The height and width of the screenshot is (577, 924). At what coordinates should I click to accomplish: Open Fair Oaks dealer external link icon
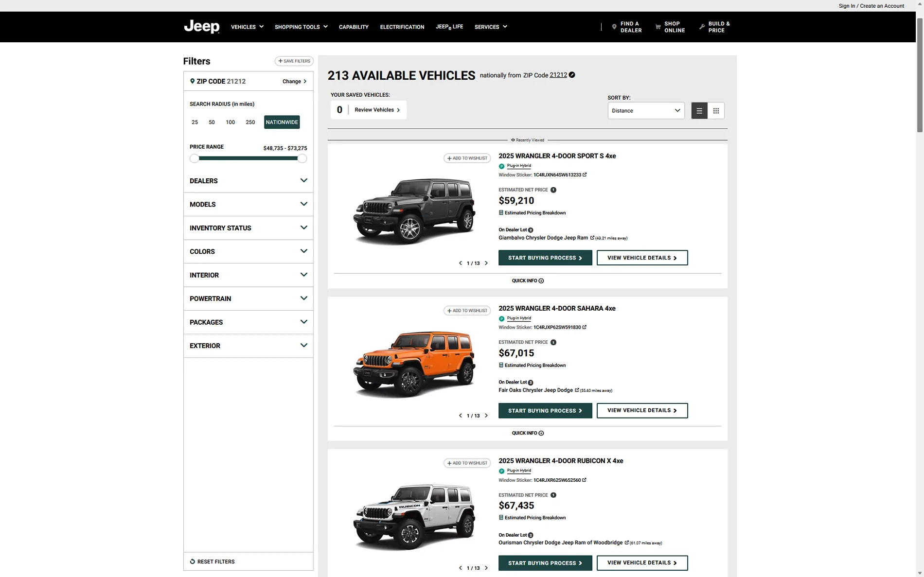click(577, 390)
